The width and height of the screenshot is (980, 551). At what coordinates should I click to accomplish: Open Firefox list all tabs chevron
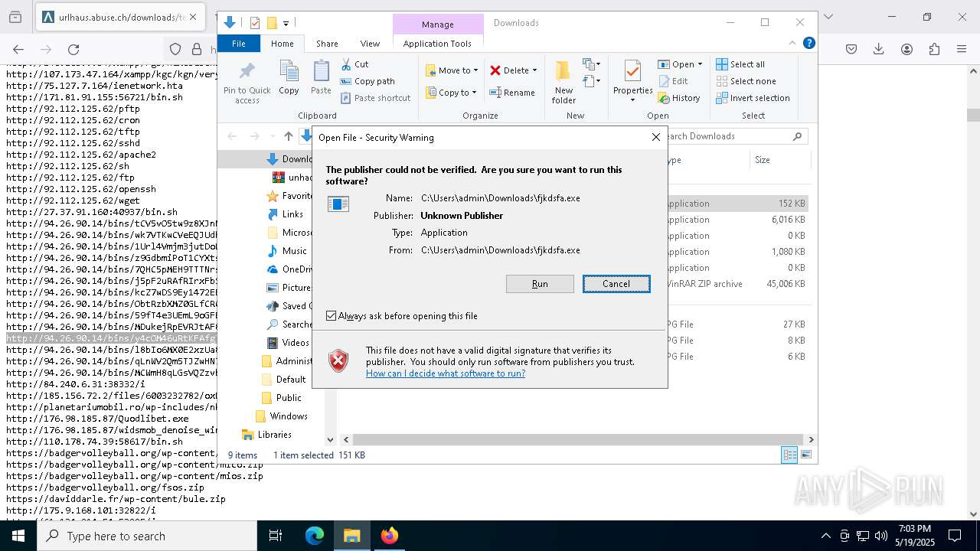tap(828, 16)
